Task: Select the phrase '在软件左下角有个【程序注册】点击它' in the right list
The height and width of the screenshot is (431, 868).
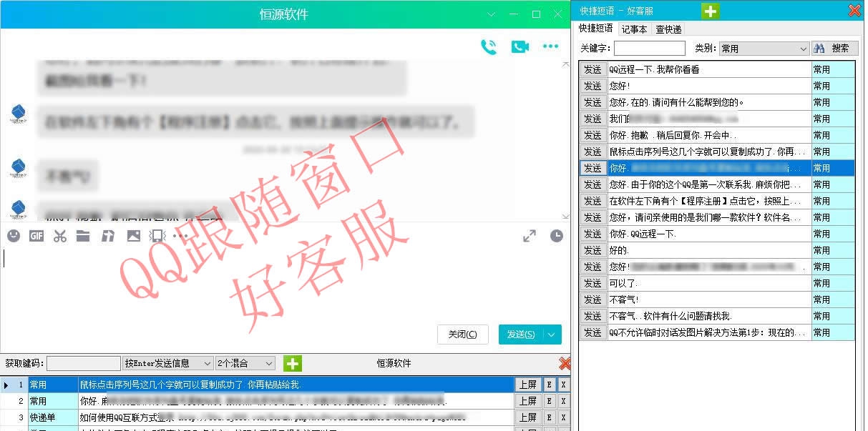Action: click(x=709, y=201)
